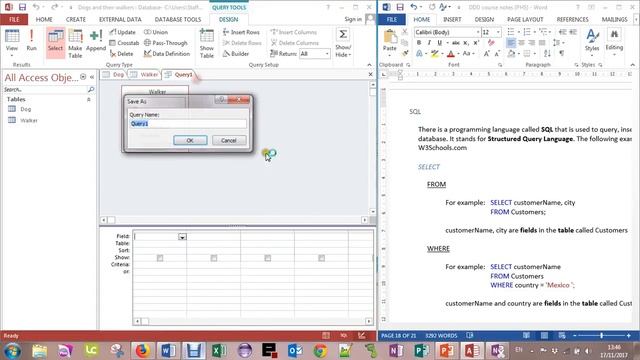Screen dimensions: 640x360
Task: Open Excel from the taskbar
Action: pyautogui.click(x=219, y=351)
